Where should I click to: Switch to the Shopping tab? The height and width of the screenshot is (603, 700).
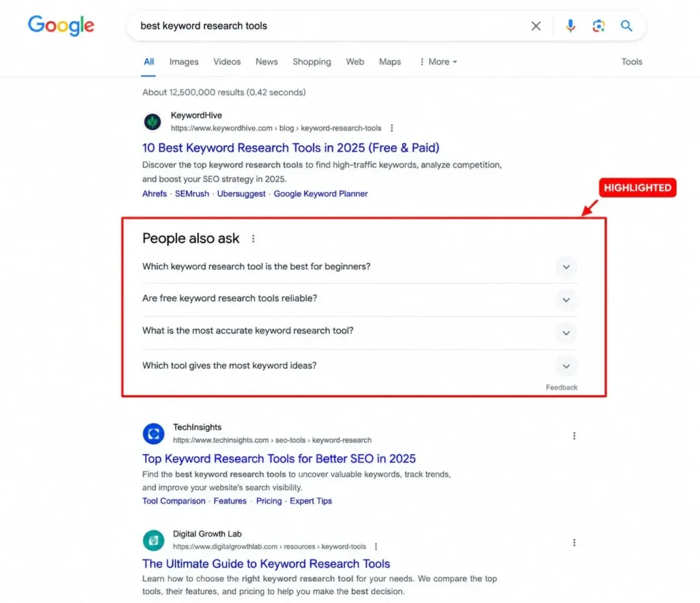[312, 62]
